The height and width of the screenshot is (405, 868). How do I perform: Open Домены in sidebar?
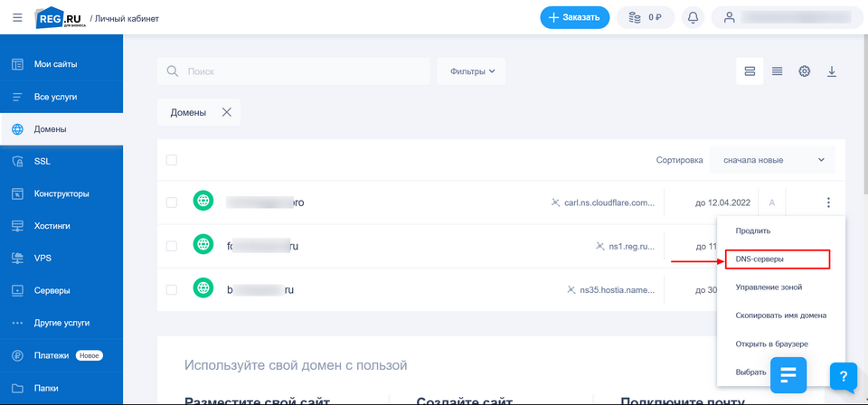coord(61,129)
